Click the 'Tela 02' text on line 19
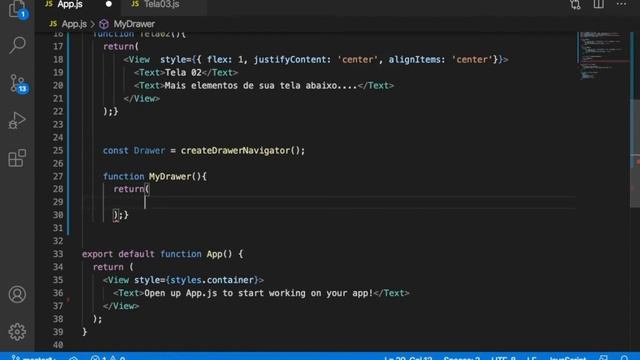The height and width of the screenshot is (360, 640). coord(183,73)
